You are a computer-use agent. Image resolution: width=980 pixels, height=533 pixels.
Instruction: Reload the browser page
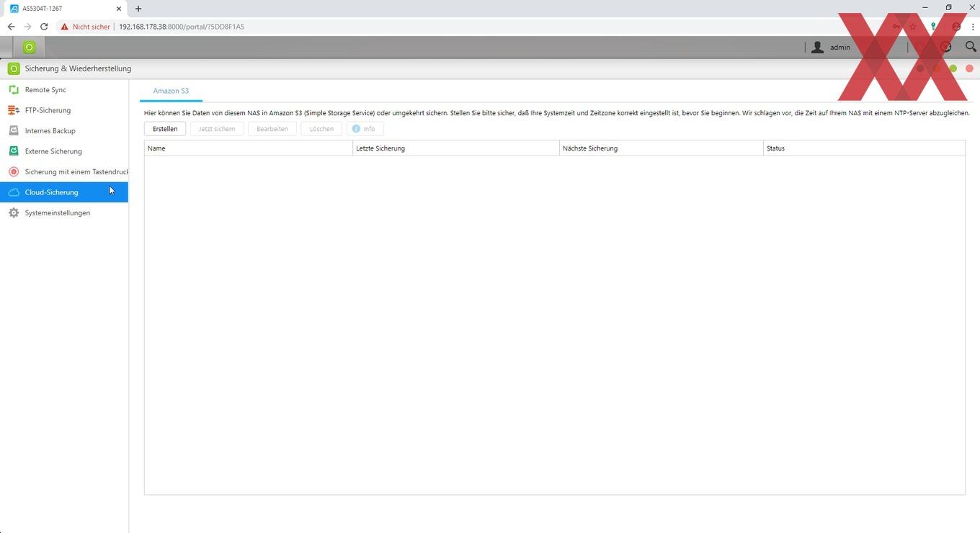(44, 27)
